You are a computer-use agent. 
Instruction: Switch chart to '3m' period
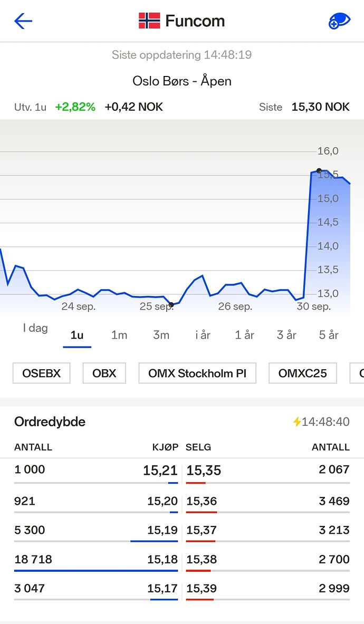point(161,335)
